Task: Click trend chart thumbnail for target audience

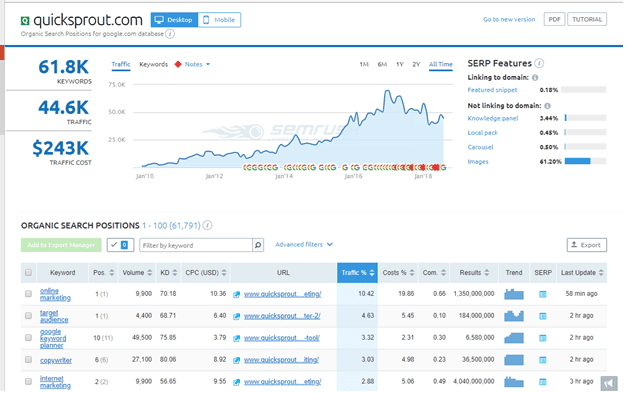Action: [514, 316]
